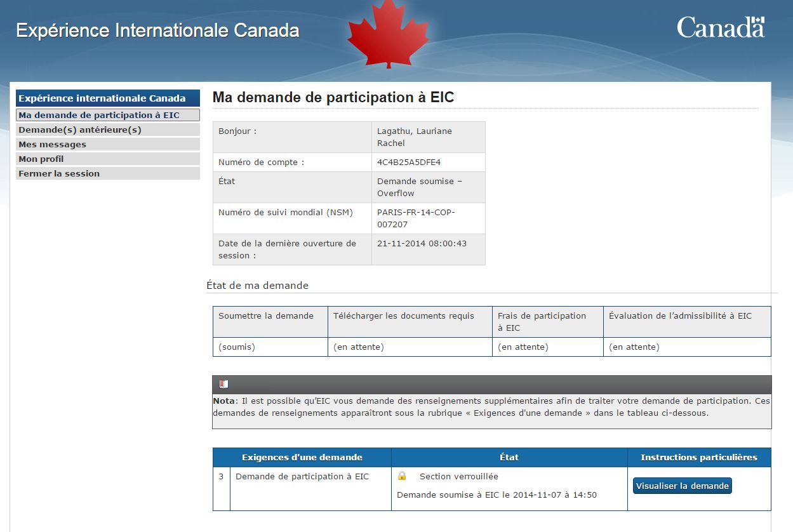The height and width of the screenshot is (532, 793).
Task: Click the Numéro de compte : label
Action: (x=262, y=162)
